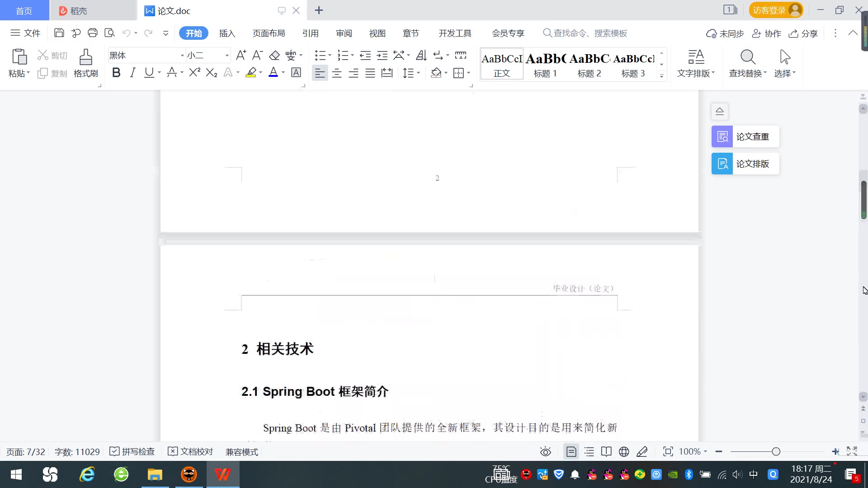Switch to outline view icon in status bar

pos(589,451)
